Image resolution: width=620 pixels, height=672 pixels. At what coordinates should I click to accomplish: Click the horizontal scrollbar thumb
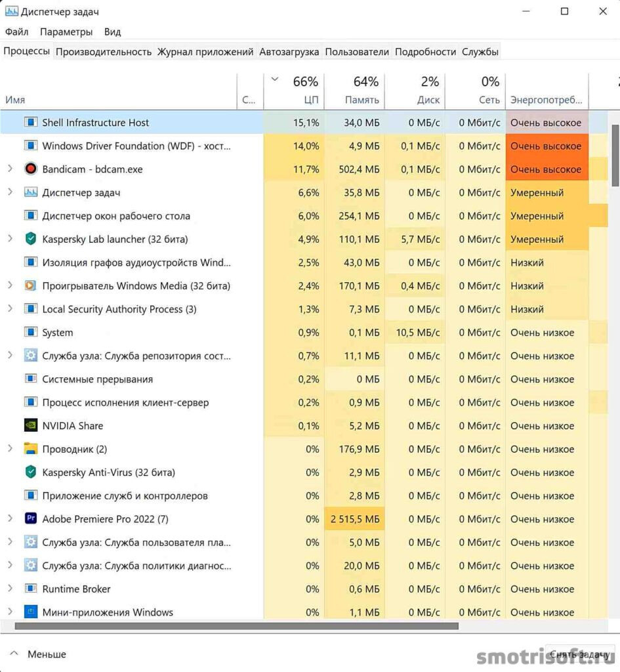coord(236,626)
